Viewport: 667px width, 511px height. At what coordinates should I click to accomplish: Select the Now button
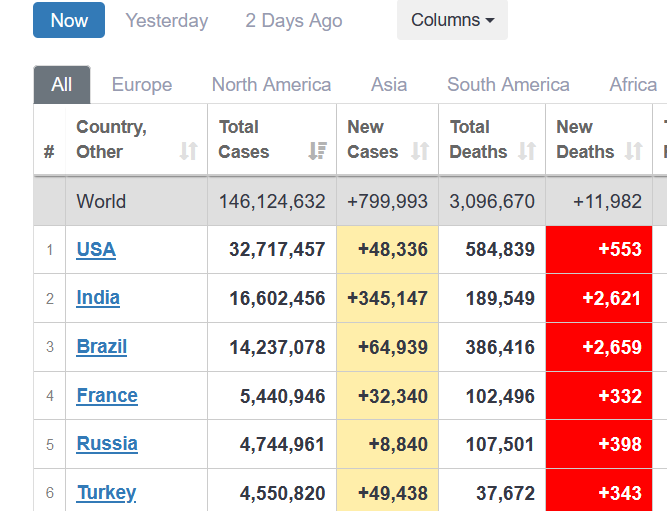point(69,20)
